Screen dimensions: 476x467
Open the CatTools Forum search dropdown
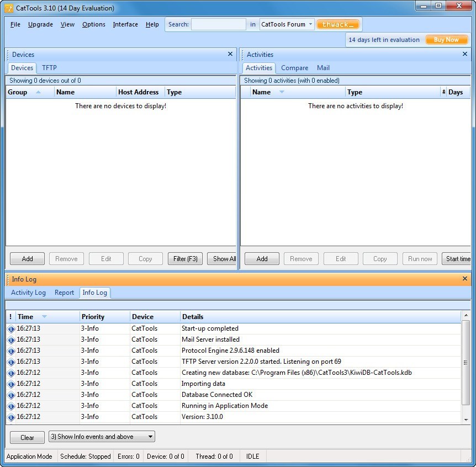coord(310,24)
